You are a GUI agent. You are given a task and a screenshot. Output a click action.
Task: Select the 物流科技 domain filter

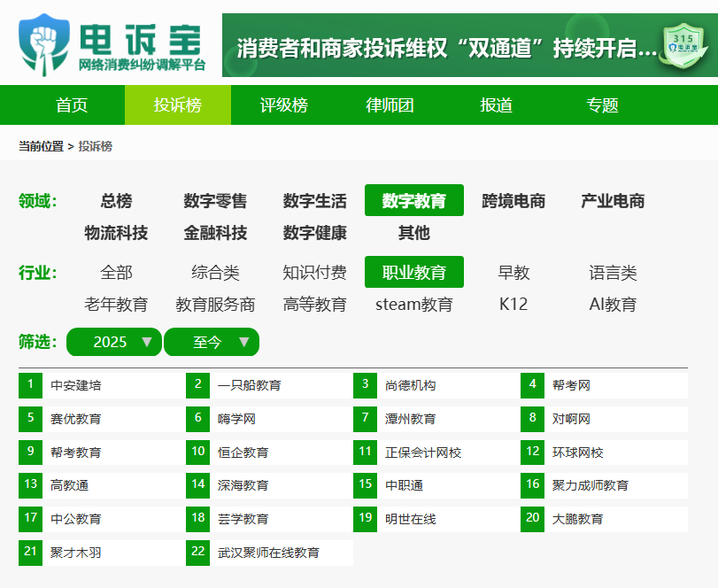(116, 233)
